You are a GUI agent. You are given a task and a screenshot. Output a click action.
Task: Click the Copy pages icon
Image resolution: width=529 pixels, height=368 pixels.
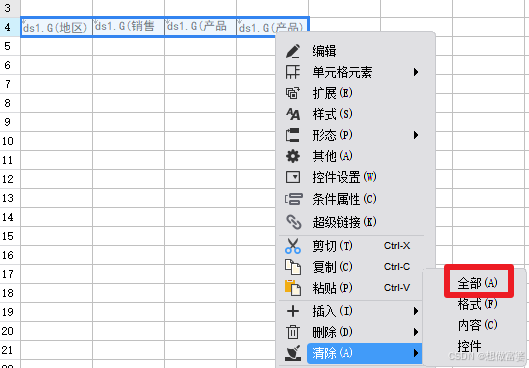293,267
